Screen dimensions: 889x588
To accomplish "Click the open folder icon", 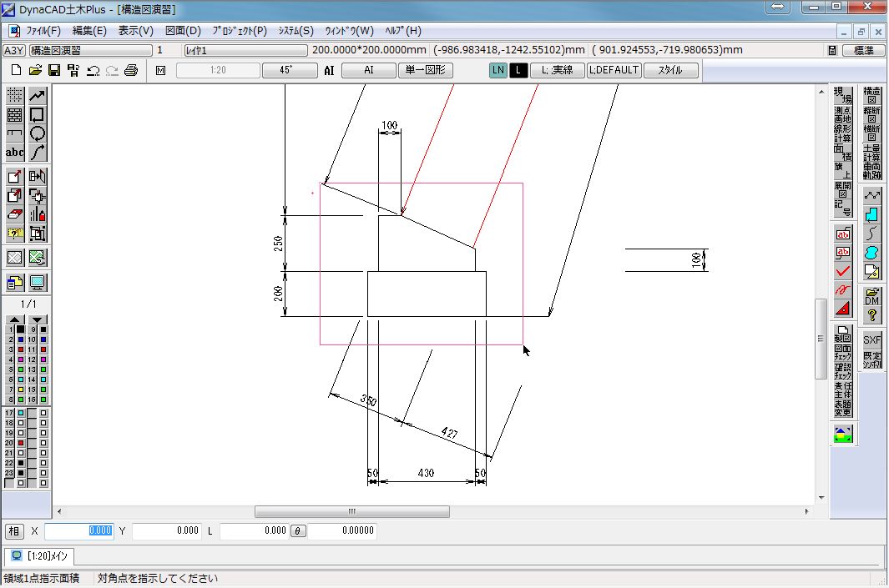I will point(35,70).
